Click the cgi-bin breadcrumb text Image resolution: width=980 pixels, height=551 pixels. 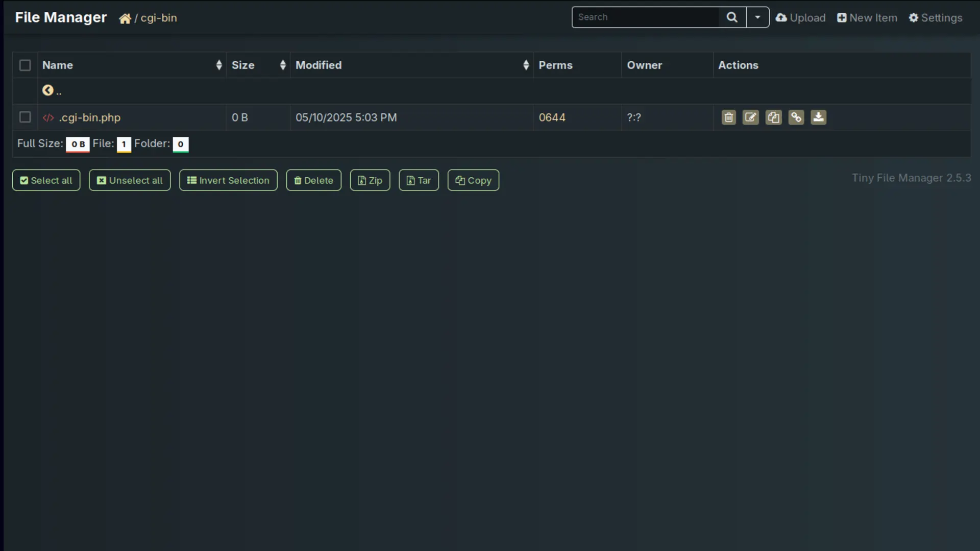pos(159,18)
